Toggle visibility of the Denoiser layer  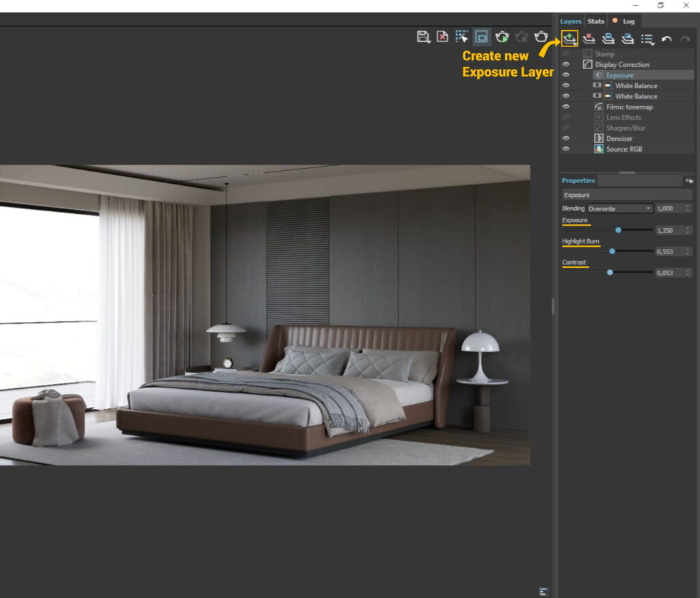(x=566, y=138)
